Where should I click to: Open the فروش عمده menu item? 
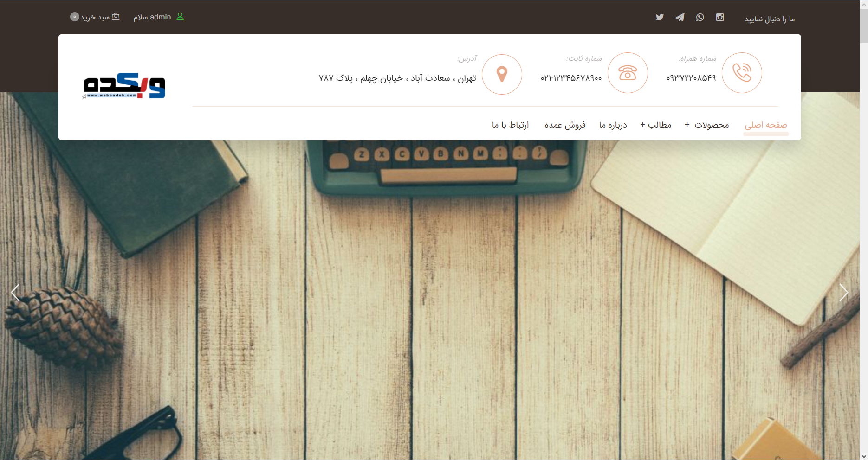pyautogui.click(x=565, y=125)
